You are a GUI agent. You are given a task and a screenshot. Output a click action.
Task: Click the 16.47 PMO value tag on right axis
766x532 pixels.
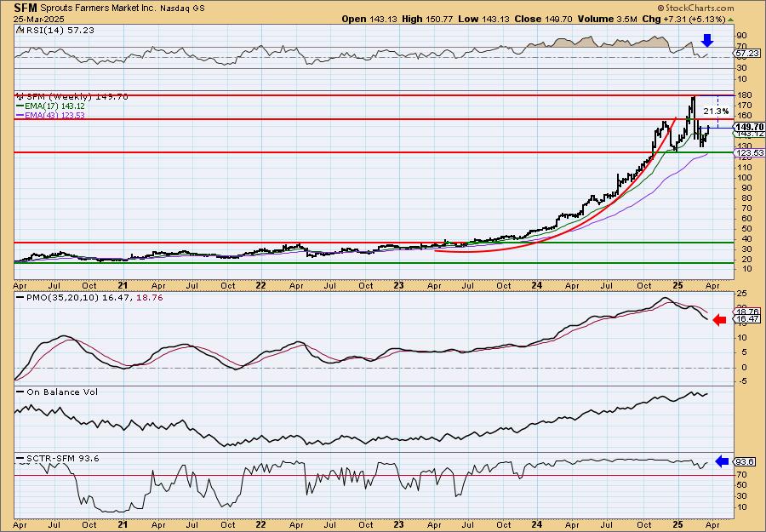pyautogui.click(x=747, y=318)
